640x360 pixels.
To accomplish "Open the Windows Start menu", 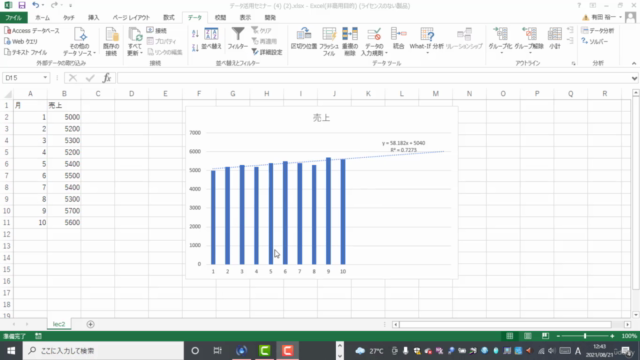I will tap(11, 351).
